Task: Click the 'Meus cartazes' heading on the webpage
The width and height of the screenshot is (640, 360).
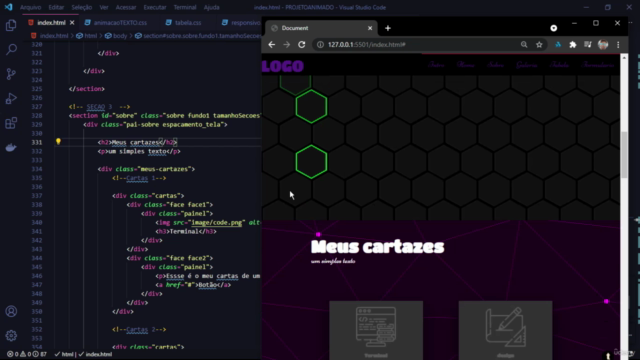Action: (377, 247)
